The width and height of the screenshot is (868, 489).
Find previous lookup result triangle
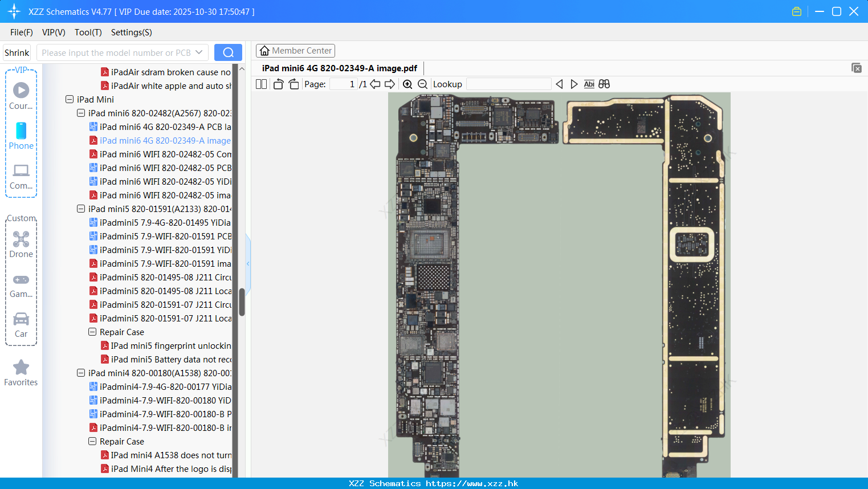coord(559,84)
